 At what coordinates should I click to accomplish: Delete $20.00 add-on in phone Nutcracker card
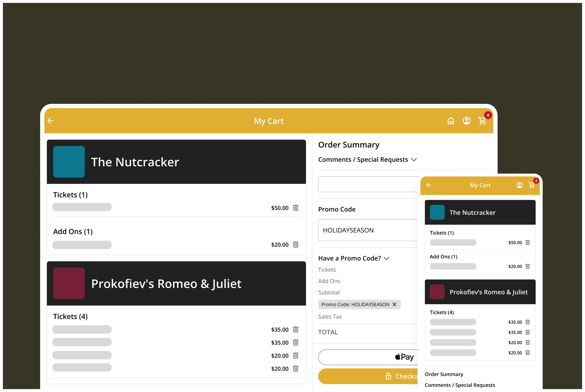tap(527, 266)
